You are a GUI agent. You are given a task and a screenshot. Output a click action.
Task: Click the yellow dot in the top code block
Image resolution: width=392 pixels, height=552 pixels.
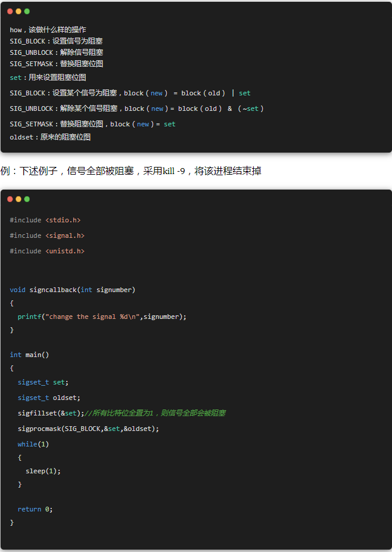pyautogui.click(x=18, y=11)
